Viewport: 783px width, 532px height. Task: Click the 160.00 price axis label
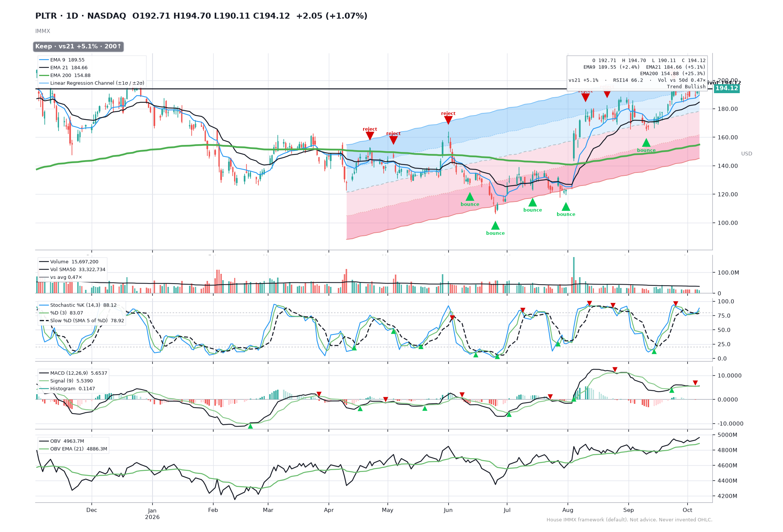coord(727,137)
